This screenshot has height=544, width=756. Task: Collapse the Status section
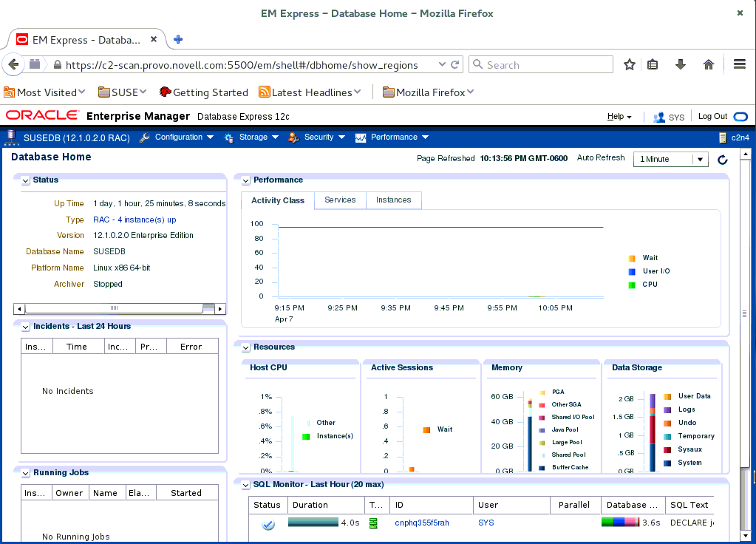(x=26, y=180)
